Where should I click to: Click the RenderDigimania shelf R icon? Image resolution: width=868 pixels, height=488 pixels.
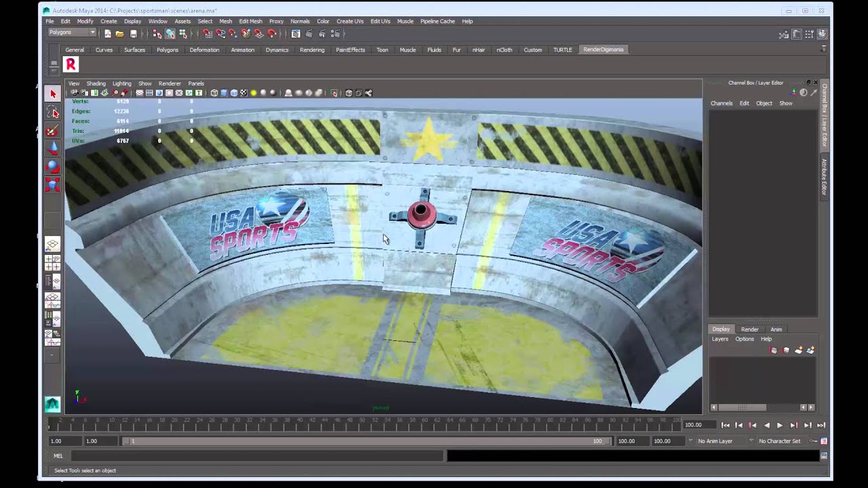tap(71, 64)
